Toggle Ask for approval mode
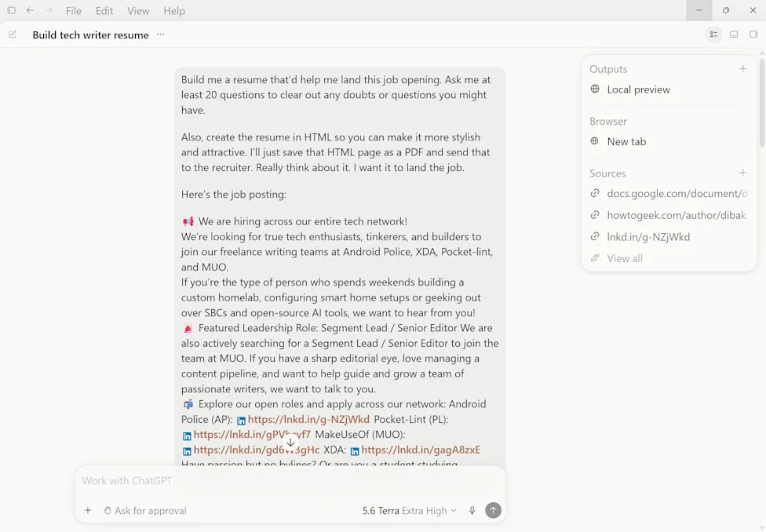 click(145, 511)
